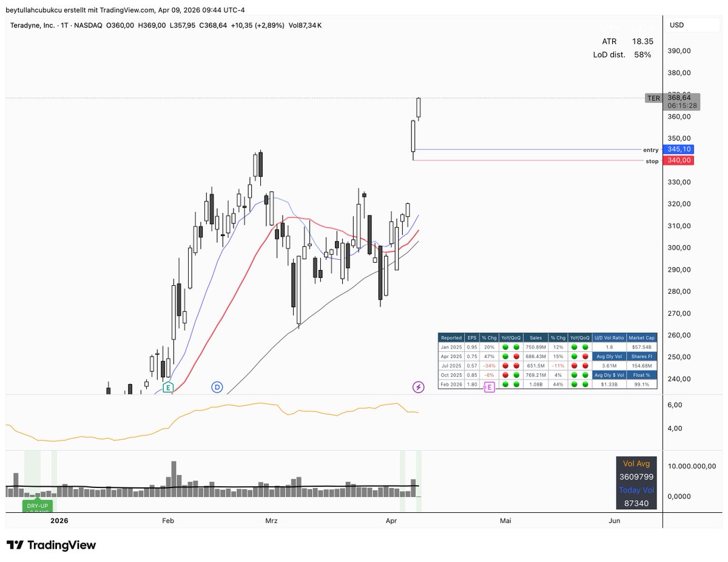
Task: Click the Feb 2026 table row date
Action: (451, 384)
